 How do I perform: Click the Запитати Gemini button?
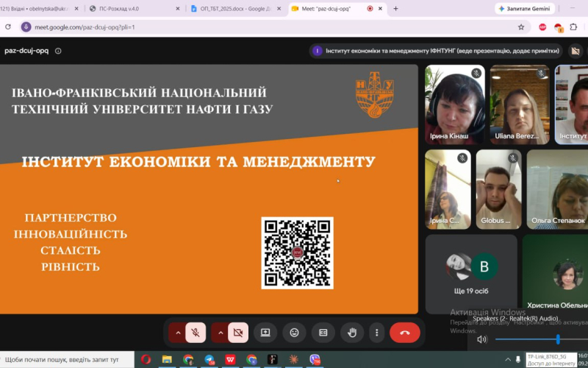(x=525, y=9)
